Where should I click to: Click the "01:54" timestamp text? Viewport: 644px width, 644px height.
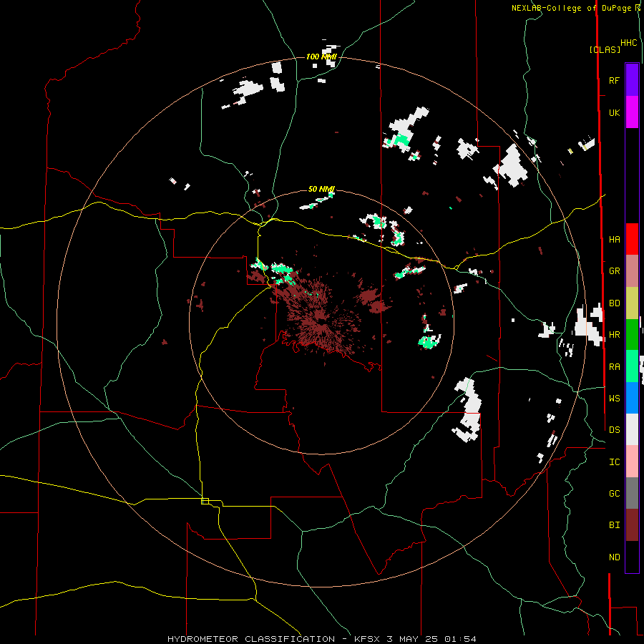tap(460, 639)
